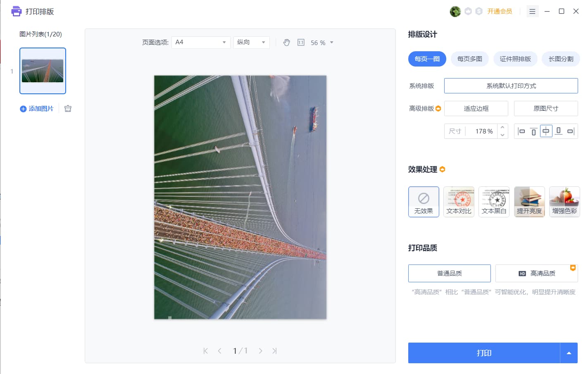
Task: Align image to top edge
Action: (x=533, y=131)
